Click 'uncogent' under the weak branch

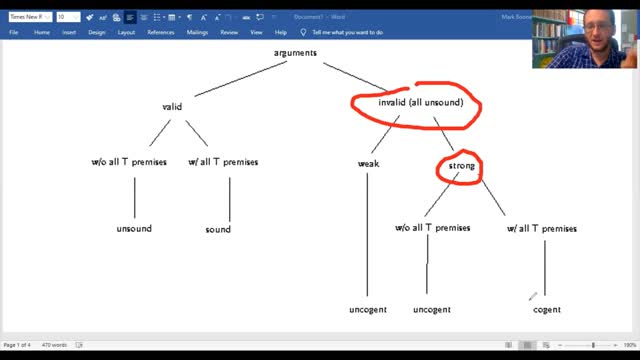[368, 310]
